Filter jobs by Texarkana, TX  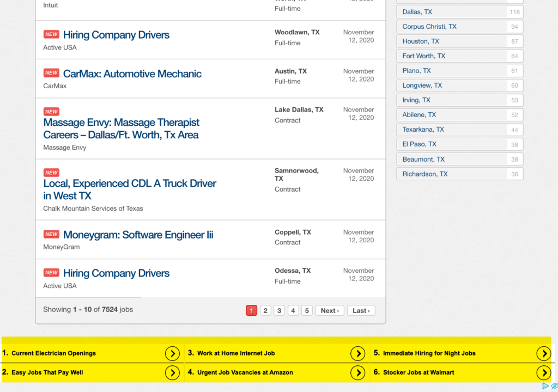(x=459, y=130)
